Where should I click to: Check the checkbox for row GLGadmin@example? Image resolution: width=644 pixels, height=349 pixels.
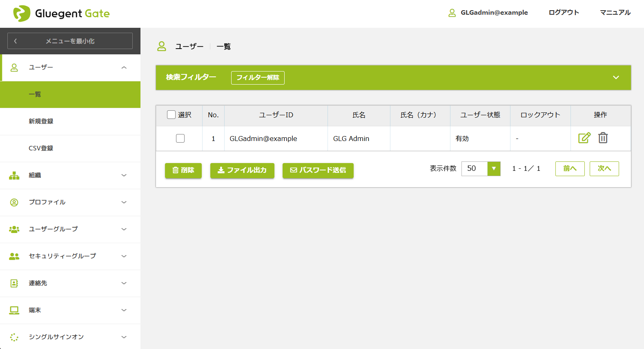tap(180, 139)
